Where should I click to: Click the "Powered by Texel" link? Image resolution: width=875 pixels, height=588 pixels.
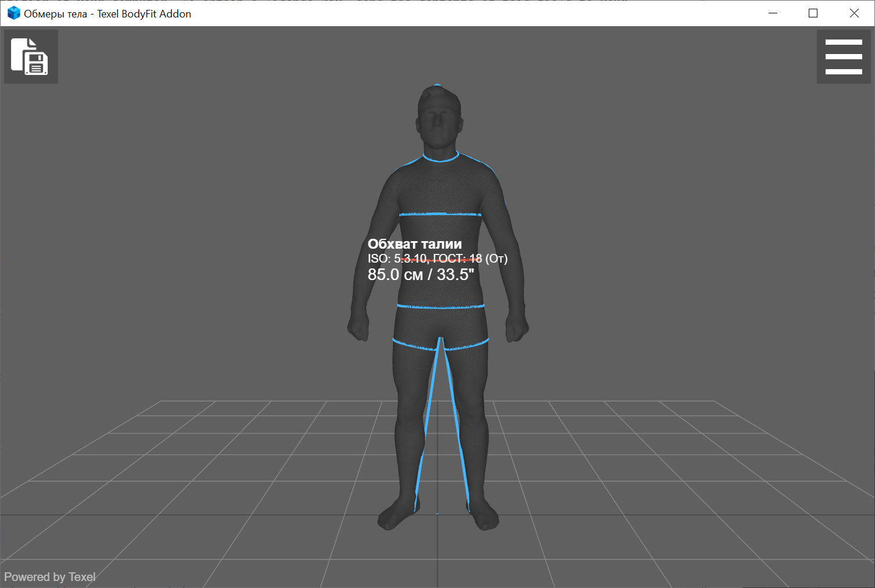49,577
